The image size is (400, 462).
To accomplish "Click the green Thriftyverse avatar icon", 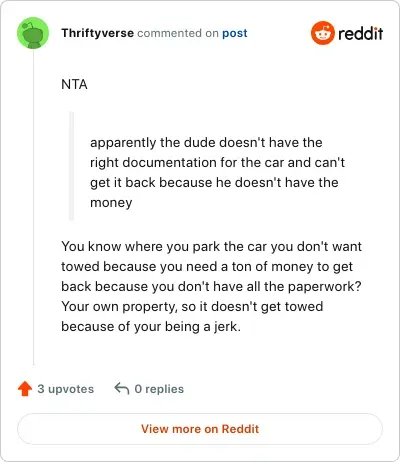I will coord(33,33).
